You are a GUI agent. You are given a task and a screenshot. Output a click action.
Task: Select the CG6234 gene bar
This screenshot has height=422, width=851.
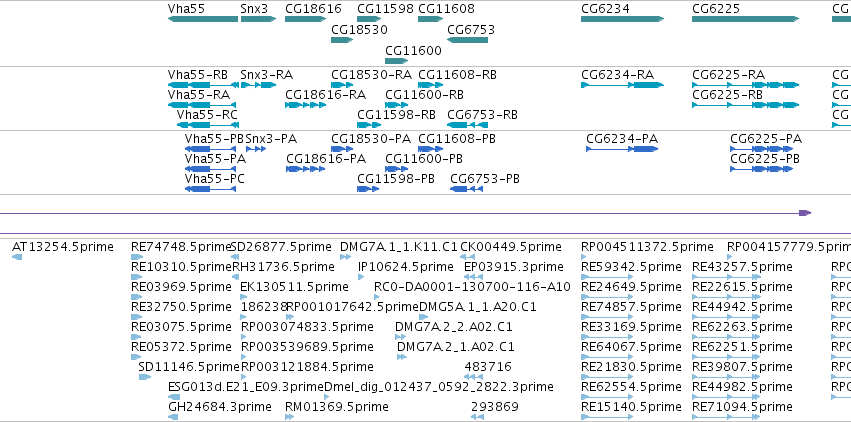623,19
